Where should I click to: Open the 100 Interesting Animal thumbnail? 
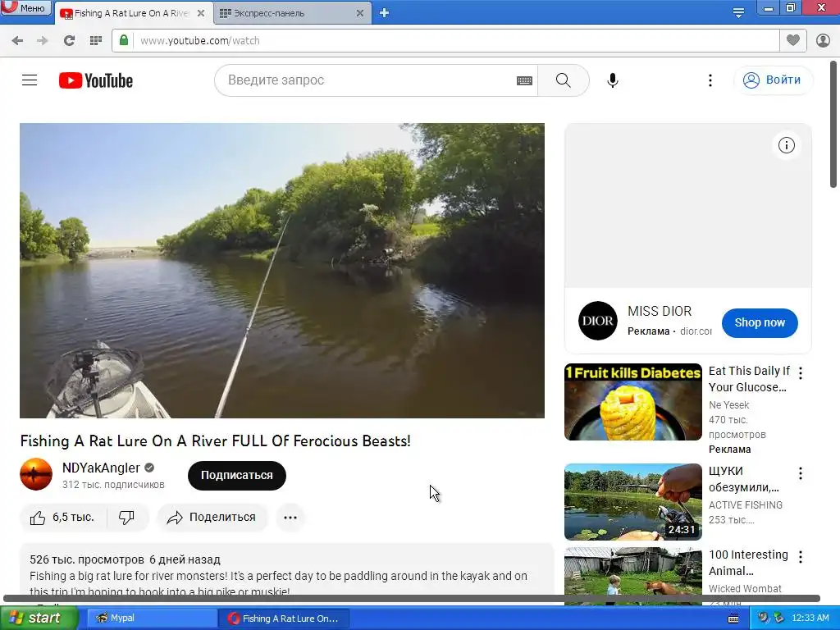click(632, 577)
